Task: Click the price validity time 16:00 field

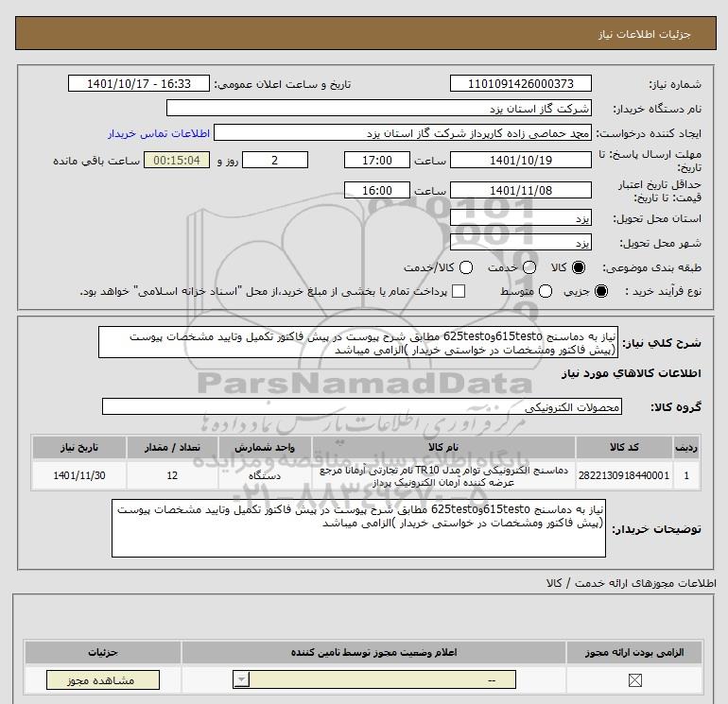Action: [377, 191]
